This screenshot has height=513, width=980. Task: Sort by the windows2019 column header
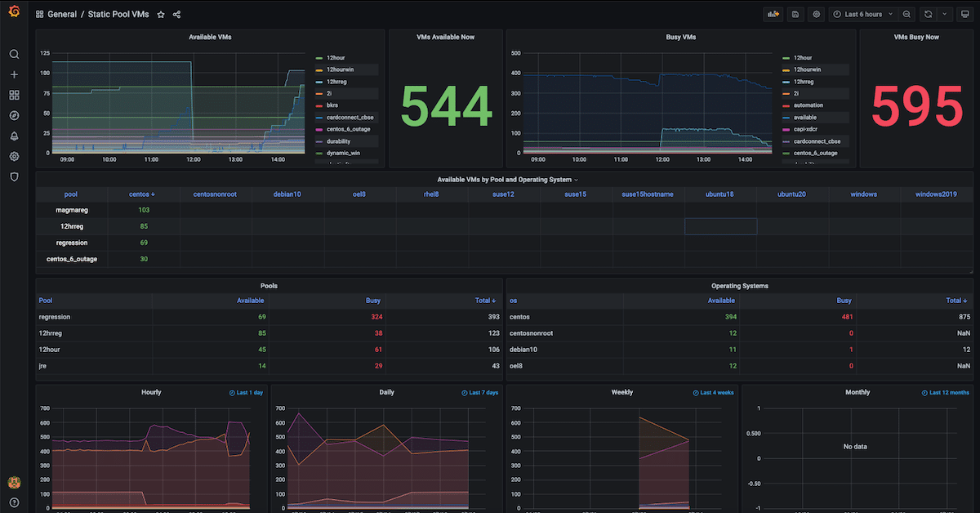click(937, 194)
